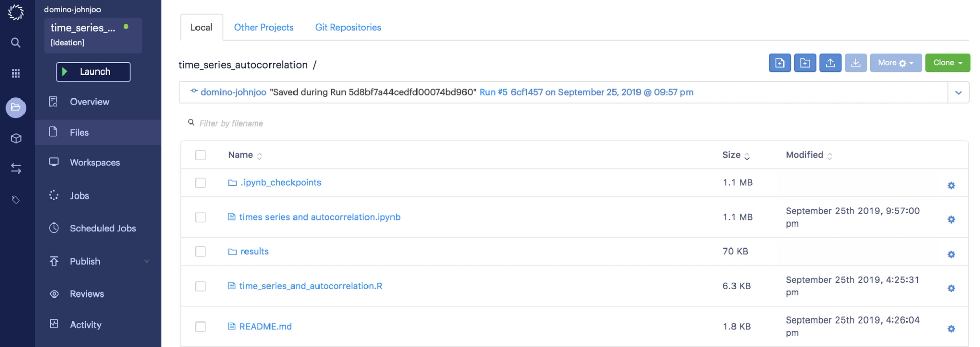Image resolution: width=980 pixels, height=347 pixels.
Task: Collapse the Publish section in the sidebar
Action: 147,261
